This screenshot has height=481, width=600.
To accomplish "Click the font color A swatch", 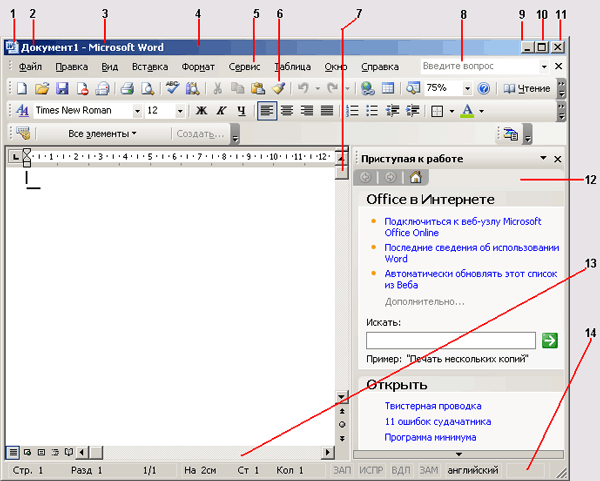I will 467,111.
